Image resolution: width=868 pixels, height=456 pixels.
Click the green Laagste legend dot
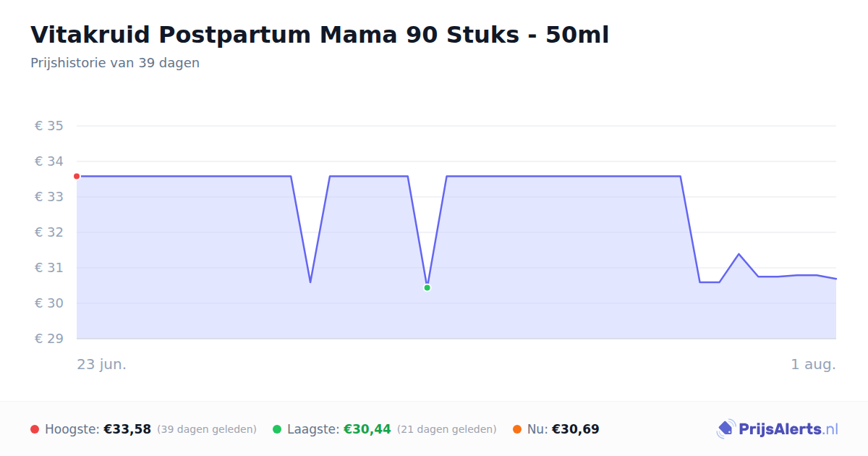pos(277,429)
